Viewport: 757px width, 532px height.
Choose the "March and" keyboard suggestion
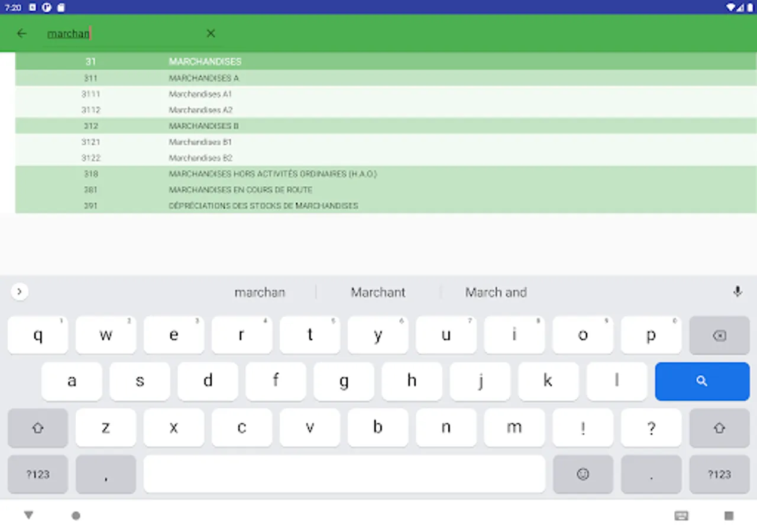tap(496, 292)
